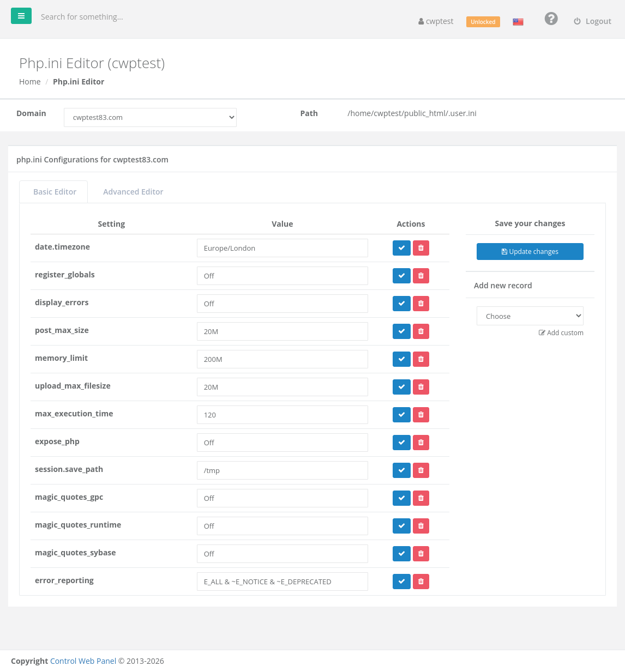Delete the date.timezone record

tap(421, 248)
